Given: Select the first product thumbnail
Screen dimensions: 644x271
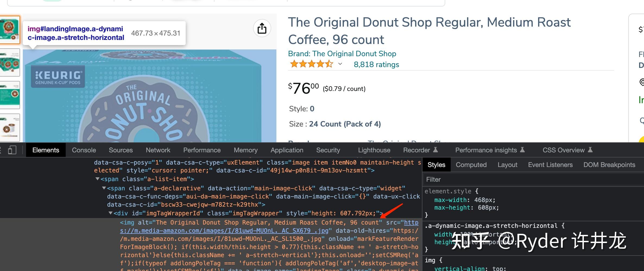Looking at the screenshot, I should click(10, 30).
